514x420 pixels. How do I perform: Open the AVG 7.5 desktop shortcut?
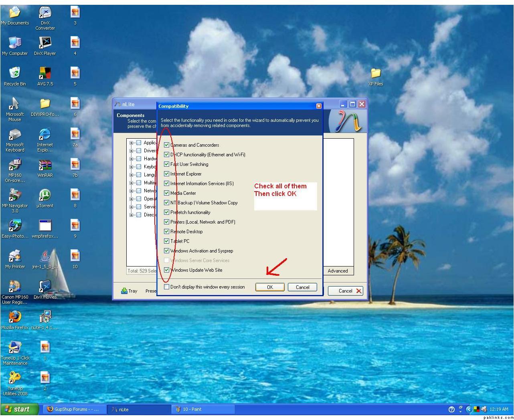pos(45,73)
